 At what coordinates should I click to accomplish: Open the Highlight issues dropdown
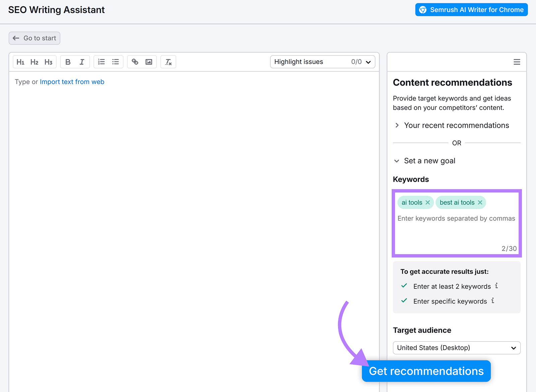(368, 62)
